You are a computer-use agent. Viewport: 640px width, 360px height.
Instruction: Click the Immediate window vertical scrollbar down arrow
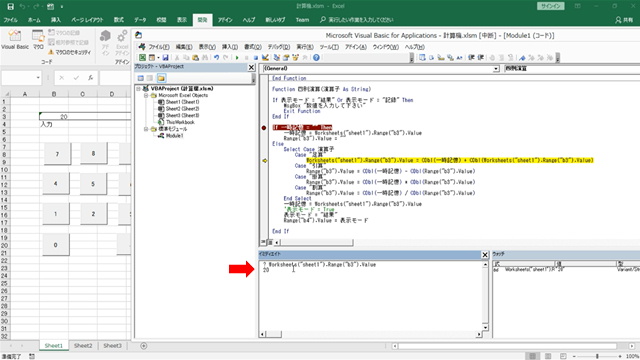click(x=485, y=327)
